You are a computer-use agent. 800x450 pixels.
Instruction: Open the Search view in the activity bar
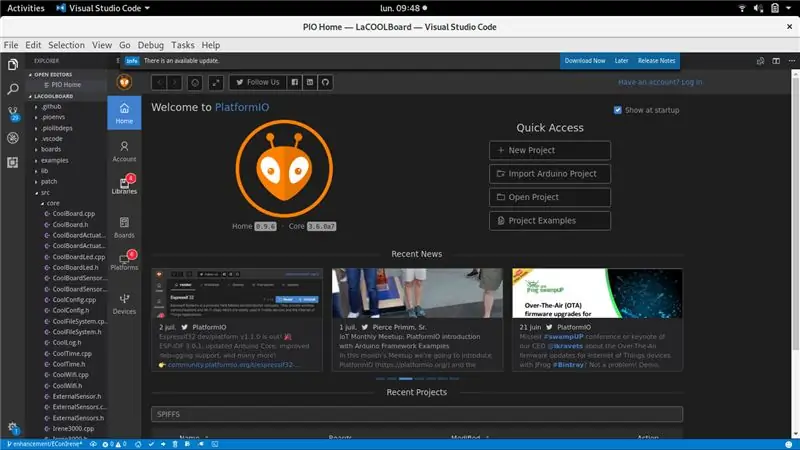[13, 89]
